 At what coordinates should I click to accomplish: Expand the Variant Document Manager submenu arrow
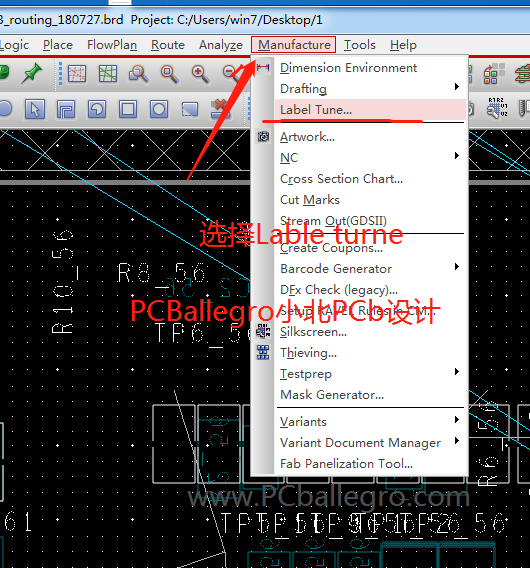[457, 440]
